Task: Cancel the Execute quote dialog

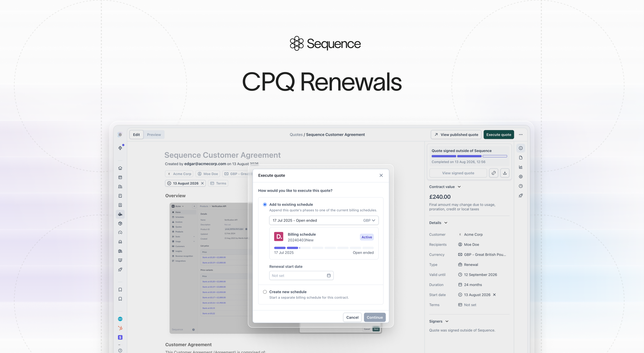Action: (x=352, y=317)
